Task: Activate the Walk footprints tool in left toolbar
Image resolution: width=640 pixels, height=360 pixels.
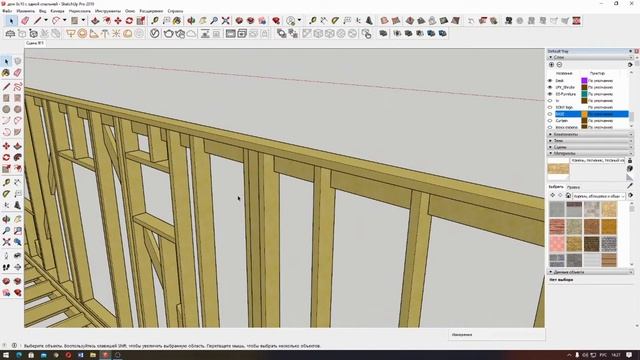Action: coord(6,267)
